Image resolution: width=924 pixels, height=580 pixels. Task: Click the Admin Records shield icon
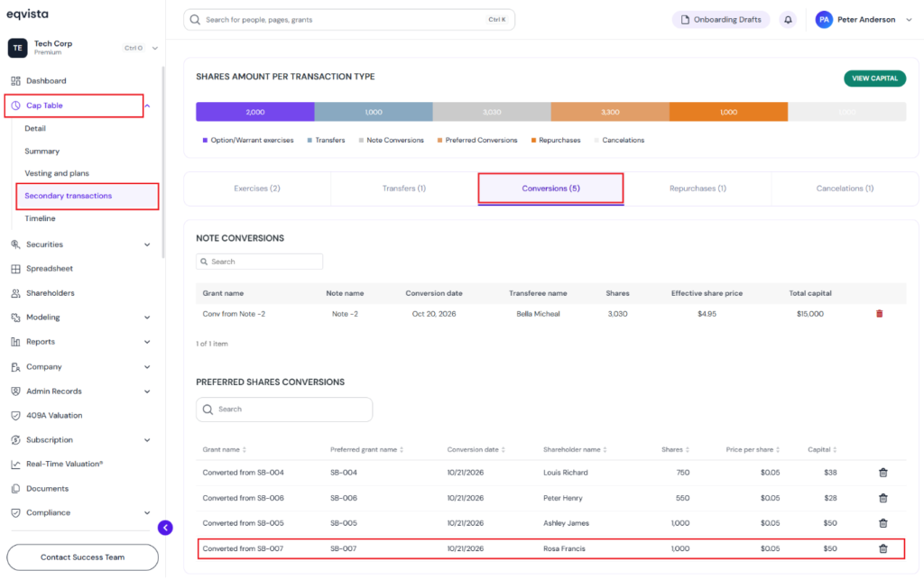click(15, 391)
